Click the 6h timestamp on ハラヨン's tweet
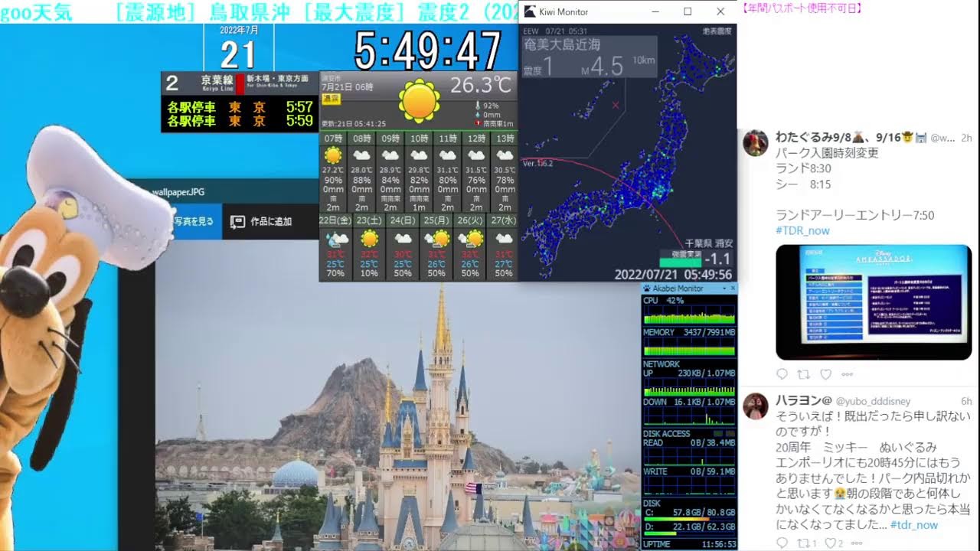 point(966,401)
